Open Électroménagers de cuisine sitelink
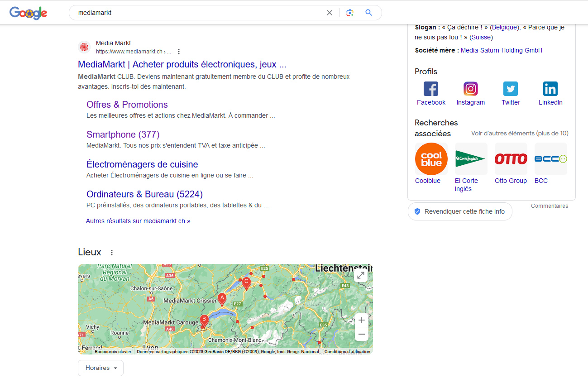 142,164
